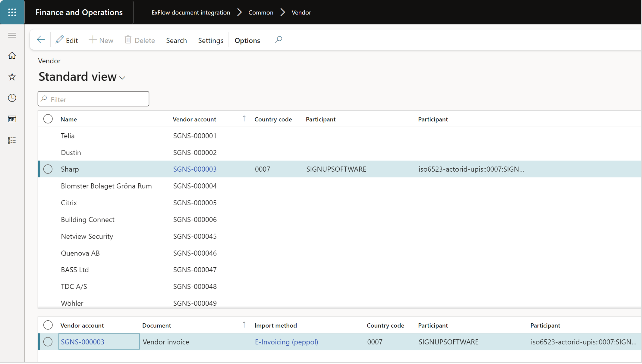This screenshot has width=642, height=364.
Task: Click iso6523-actorid-upis value in Sharp row
Action: [471, 169]
